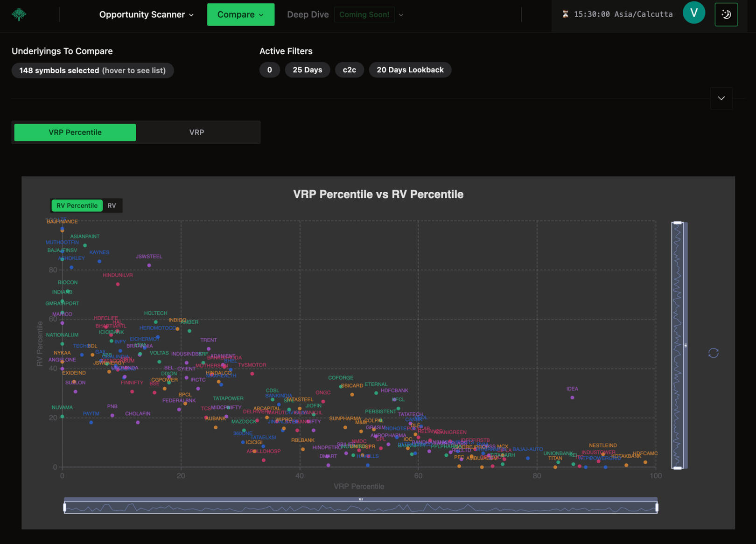The height and width of the screenshot is (544, 756).
Task: Expand the filters panel chevron
Action: pos(721,98)
